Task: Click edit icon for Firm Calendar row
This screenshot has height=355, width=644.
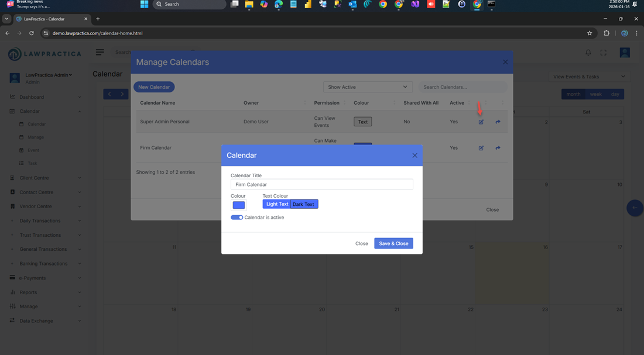Action: 481,148
